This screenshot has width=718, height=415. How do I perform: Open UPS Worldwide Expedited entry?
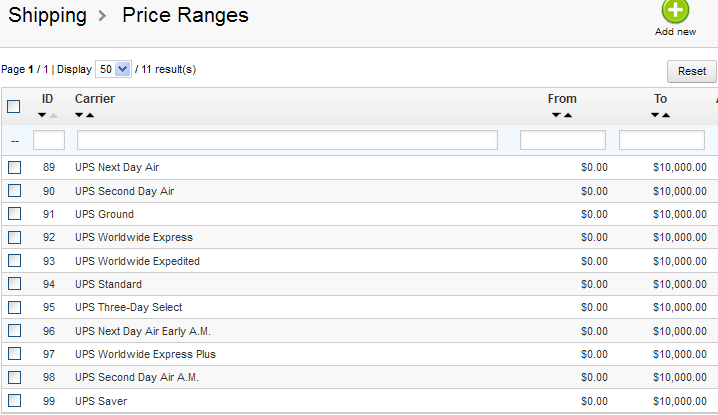point(137,261)
